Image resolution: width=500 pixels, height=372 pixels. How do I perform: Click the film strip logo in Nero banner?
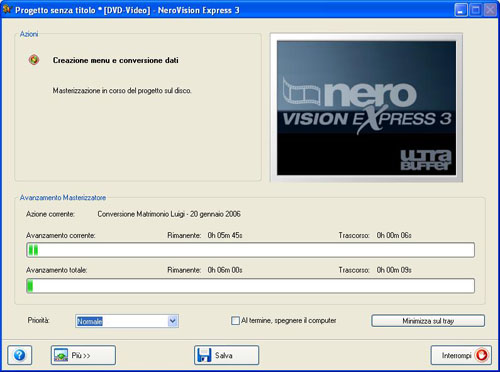coord(302,92)
